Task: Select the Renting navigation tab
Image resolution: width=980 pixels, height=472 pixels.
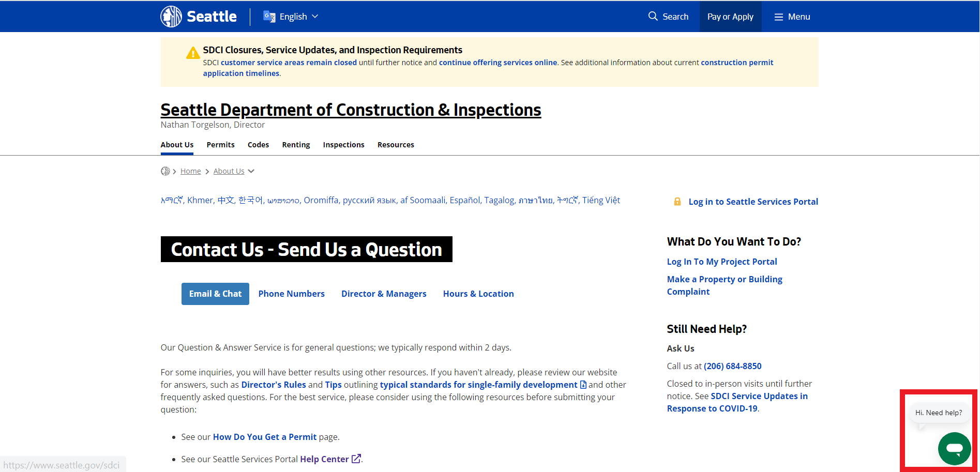Action: coord(296,145)
